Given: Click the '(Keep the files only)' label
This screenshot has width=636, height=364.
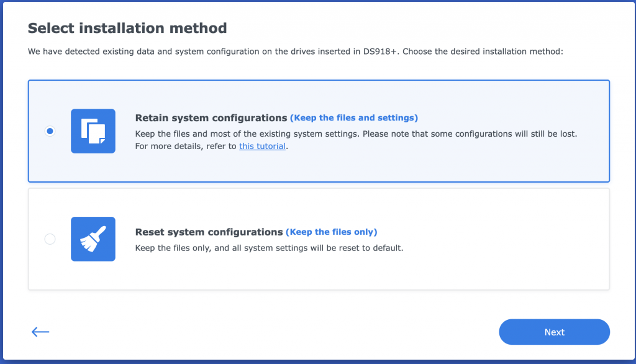Looking at the screenshot, I should click(x=331, y=232).
